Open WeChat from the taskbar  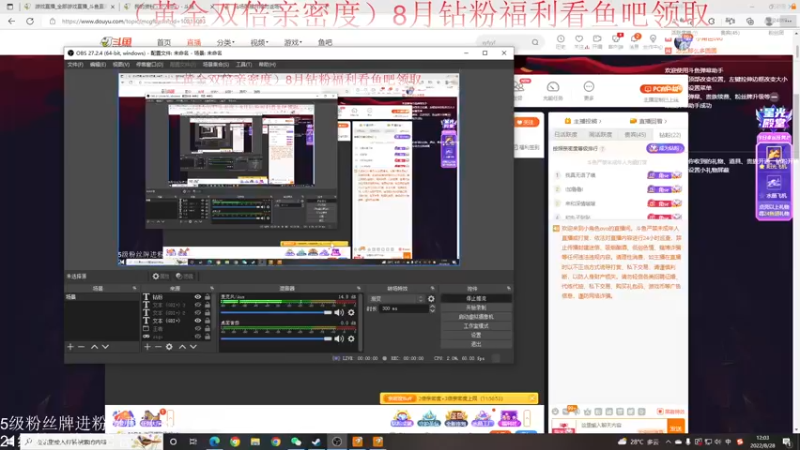point(296,441)
